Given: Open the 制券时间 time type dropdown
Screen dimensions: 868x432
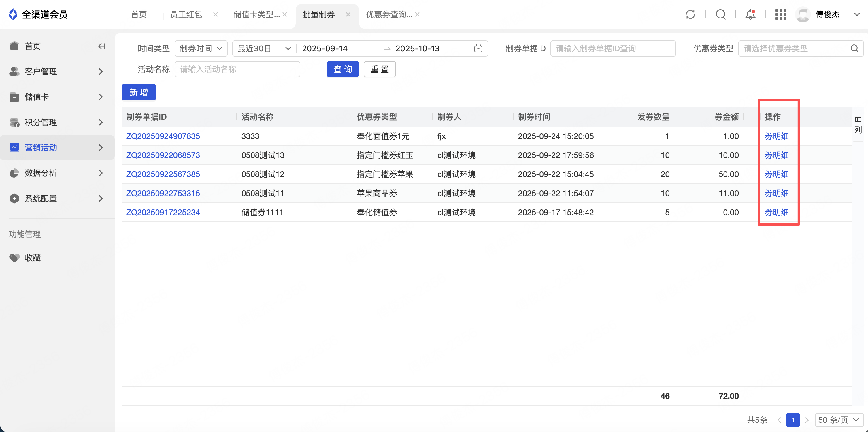Looking at the screenshot, I should tap(201, 48).
